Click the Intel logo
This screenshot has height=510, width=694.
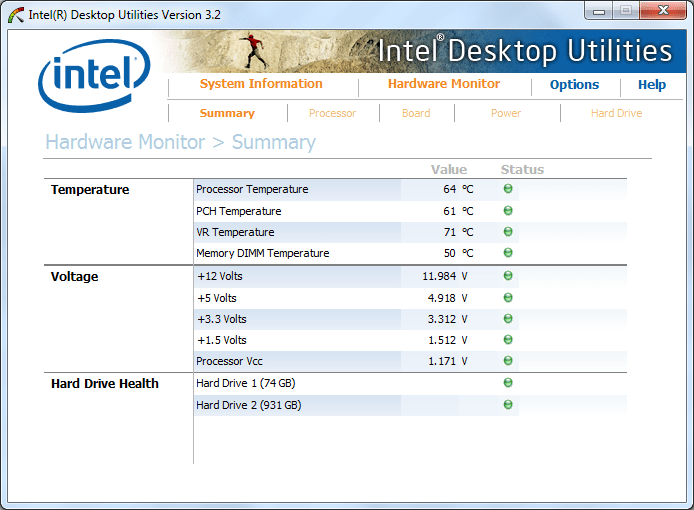pyautogui.click(x=94, y=75)
